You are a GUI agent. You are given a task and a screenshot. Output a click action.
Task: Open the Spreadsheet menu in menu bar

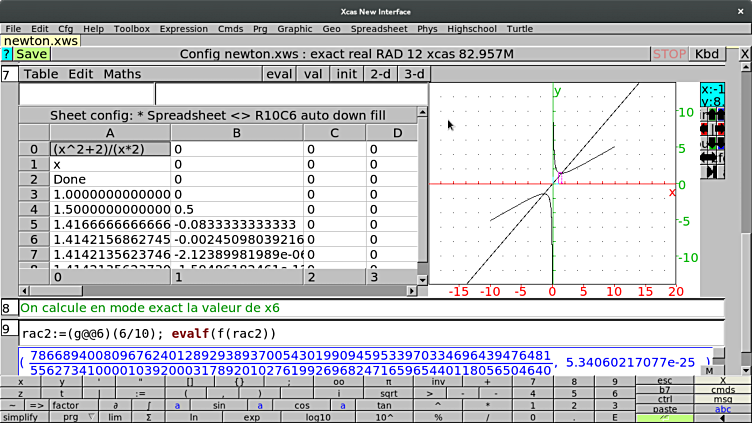click(379, 29)
